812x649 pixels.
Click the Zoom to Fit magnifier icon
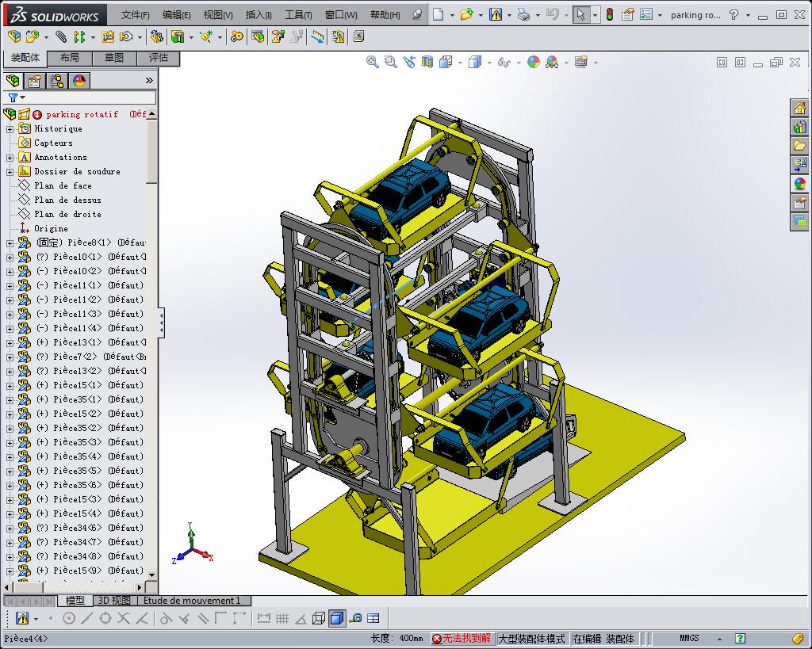tap(372, 62)
